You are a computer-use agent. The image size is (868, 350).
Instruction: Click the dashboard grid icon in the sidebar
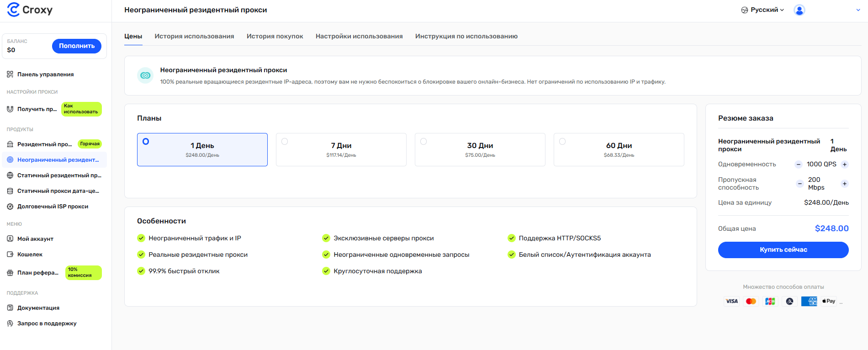click(10, 74)
